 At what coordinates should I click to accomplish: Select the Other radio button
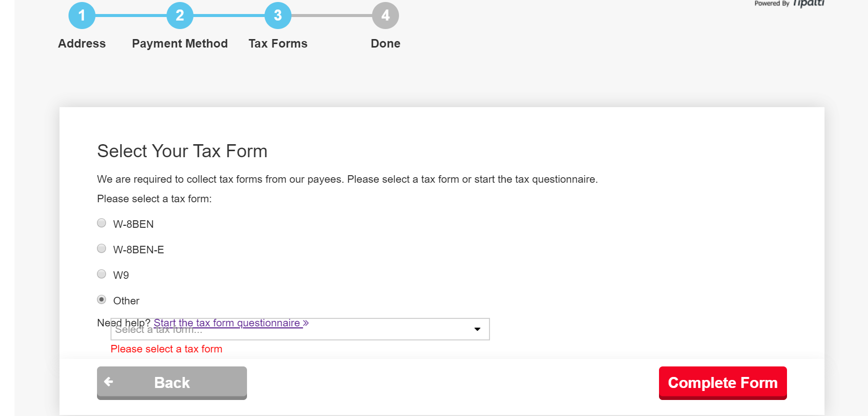[101, 300]
